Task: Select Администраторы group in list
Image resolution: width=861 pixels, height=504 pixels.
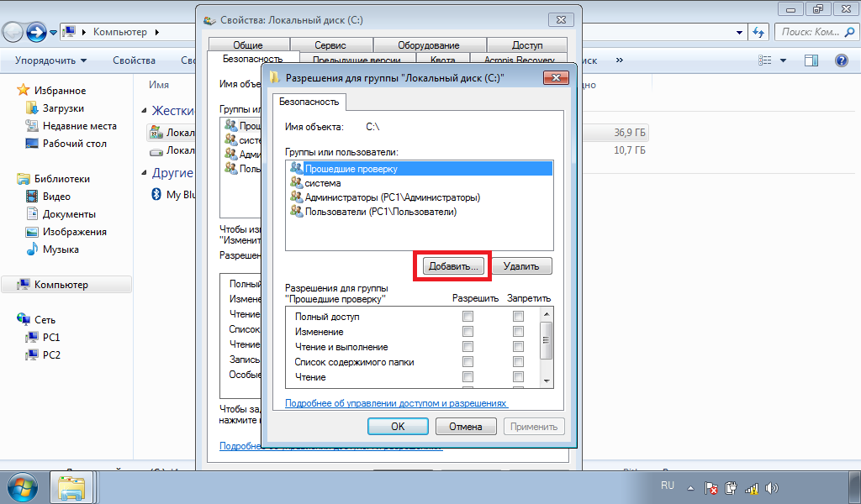Action: [x=392, y=197]
